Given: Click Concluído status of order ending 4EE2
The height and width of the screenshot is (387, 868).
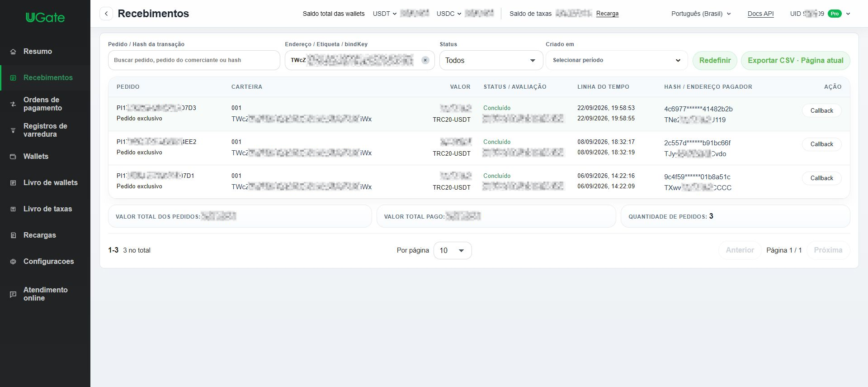Looking at the screenshot, I should [x=497, y=142].
